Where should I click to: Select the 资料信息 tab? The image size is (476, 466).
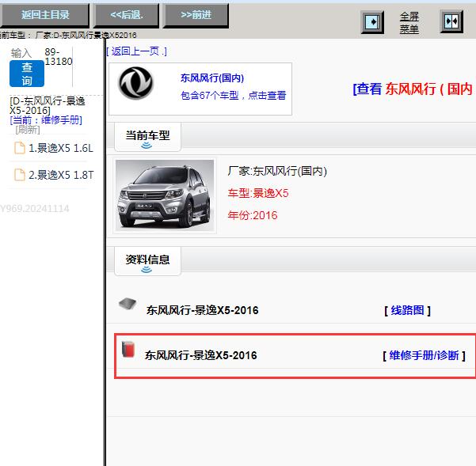(147, 261)
